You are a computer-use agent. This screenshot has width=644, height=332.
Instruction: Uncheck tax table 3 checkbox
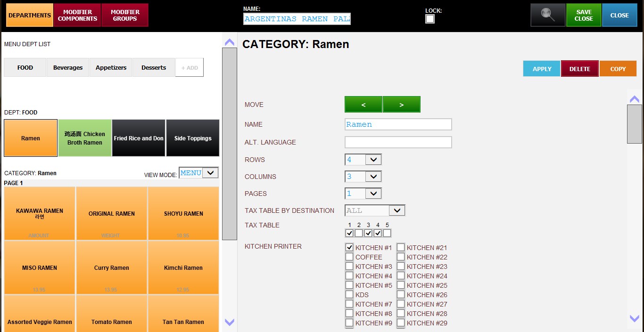368,233
